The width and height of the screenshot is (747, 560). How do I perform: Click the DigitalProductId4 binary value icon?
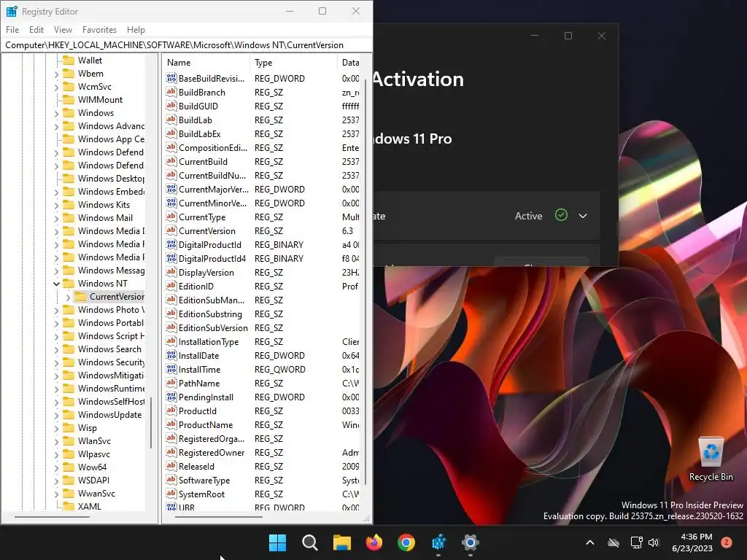click(171, 258)
